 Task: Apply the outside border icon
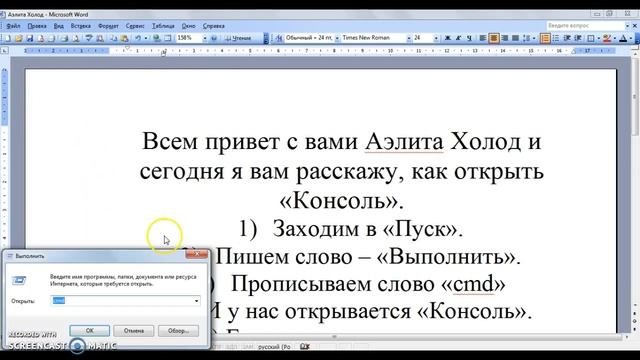coord(591,38)
